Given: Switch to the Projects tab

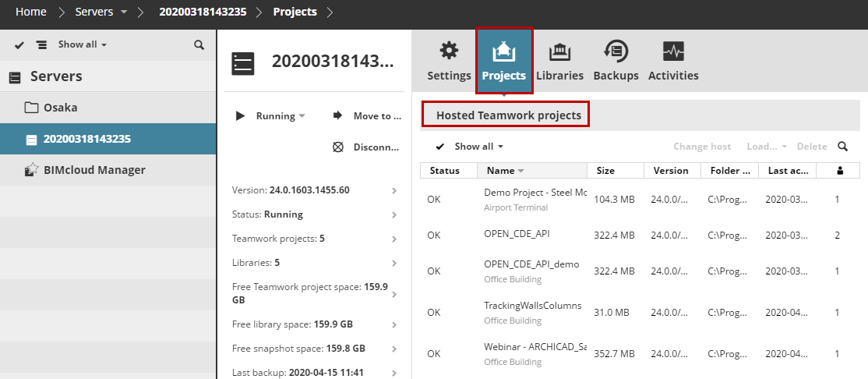Looking at the screenshot, I should tap(504, 61).
